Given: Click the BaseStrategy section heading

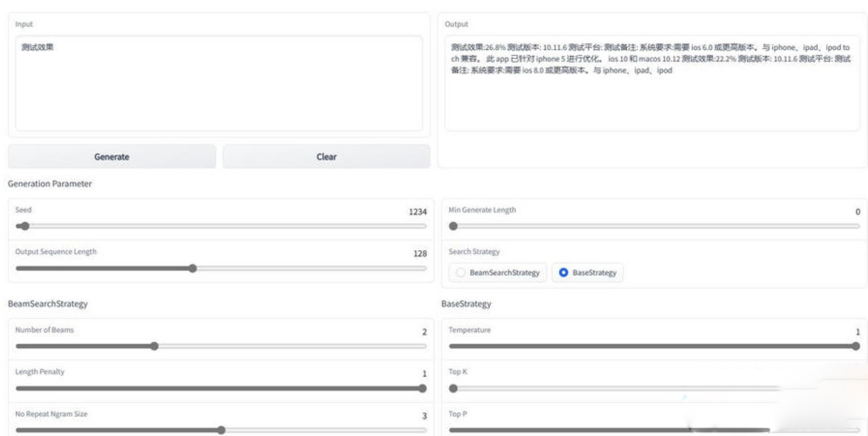Looking at the screenshot, I should 466,303.
